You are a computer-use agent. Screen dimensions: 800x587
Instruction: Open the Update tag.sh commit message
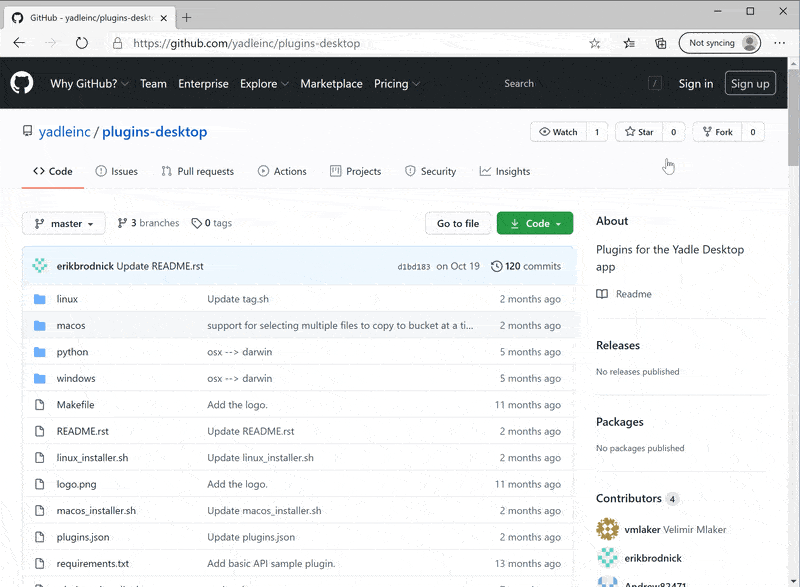238,299
